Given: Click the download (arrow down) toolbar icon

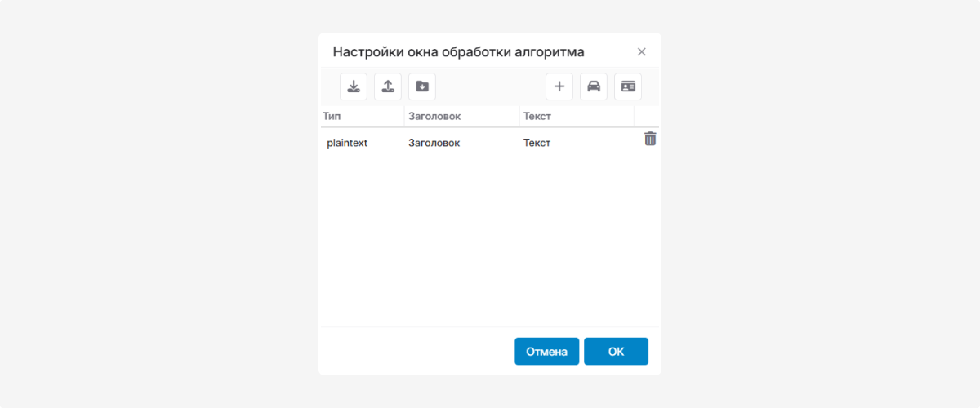Looking at the screenshot, I should (354, 86).
